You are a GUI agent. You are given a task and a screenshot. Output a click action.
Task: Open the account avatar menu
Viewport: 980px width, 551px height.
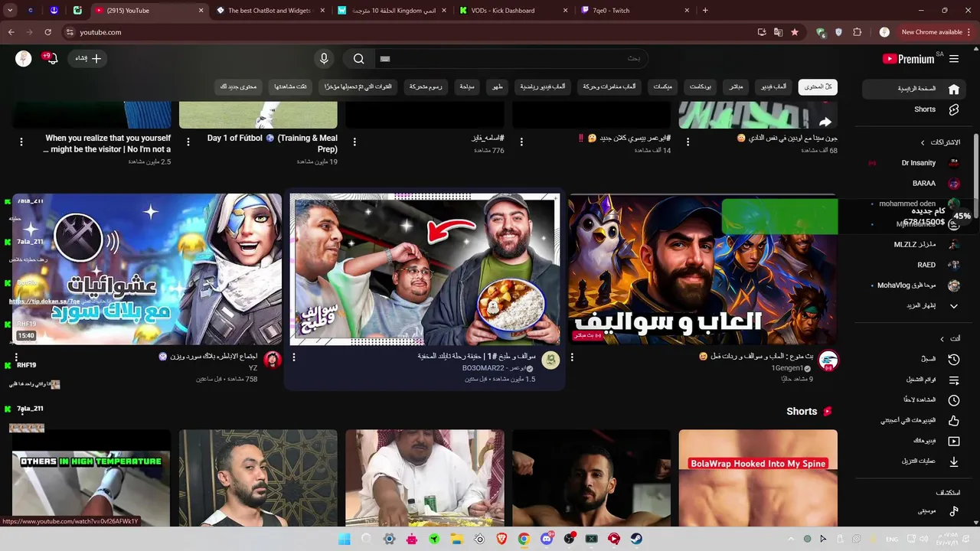click(x=24, y=59)
